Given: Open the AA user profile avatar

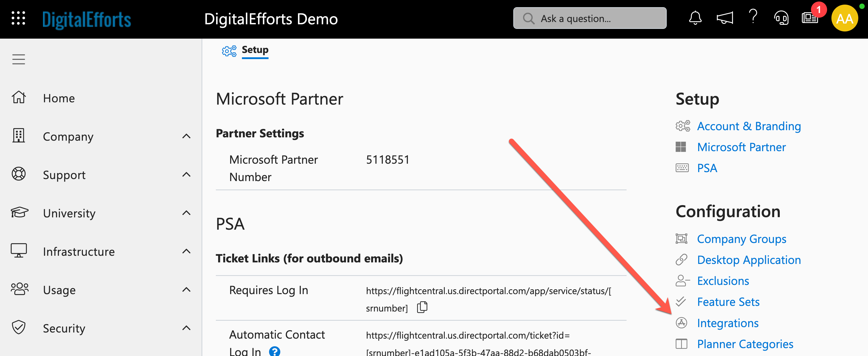Looking at the screenshot, I should click(844, 18).
